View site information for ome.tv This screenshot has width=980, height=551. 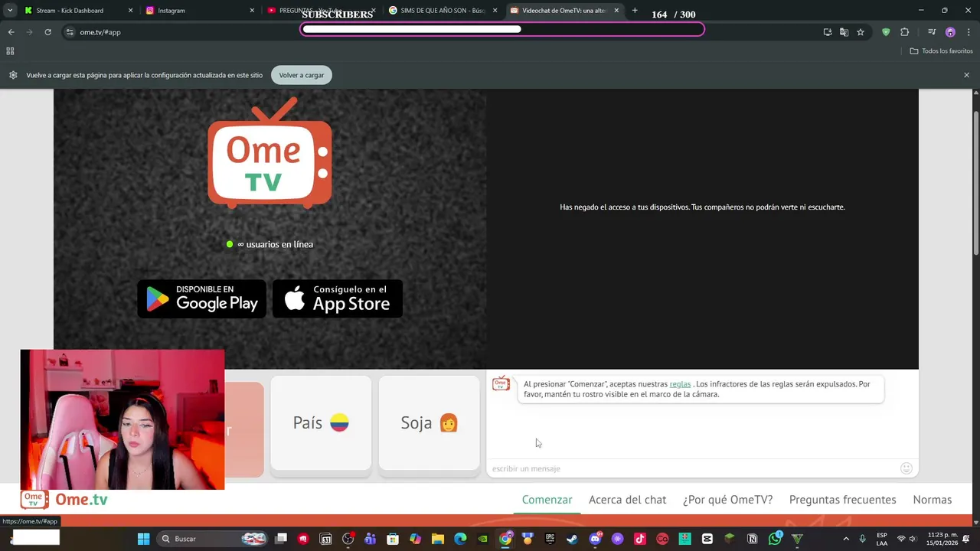(x=70, y=32)
